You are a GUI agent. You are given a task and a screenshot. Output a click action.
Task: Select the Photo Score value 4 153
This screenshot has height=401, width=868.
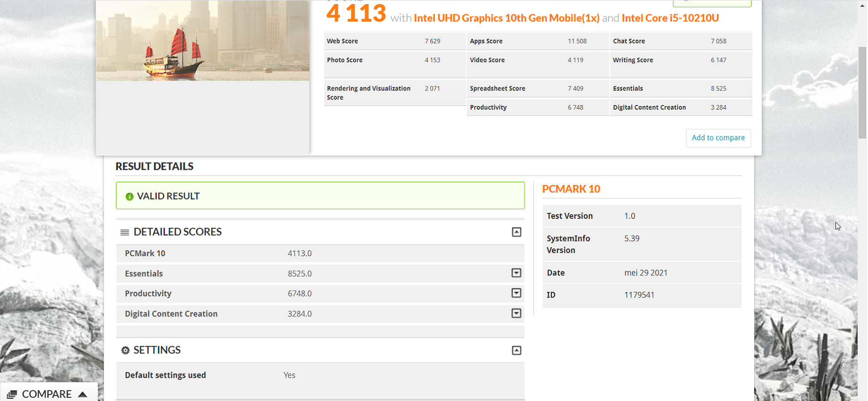click(432, 60)
